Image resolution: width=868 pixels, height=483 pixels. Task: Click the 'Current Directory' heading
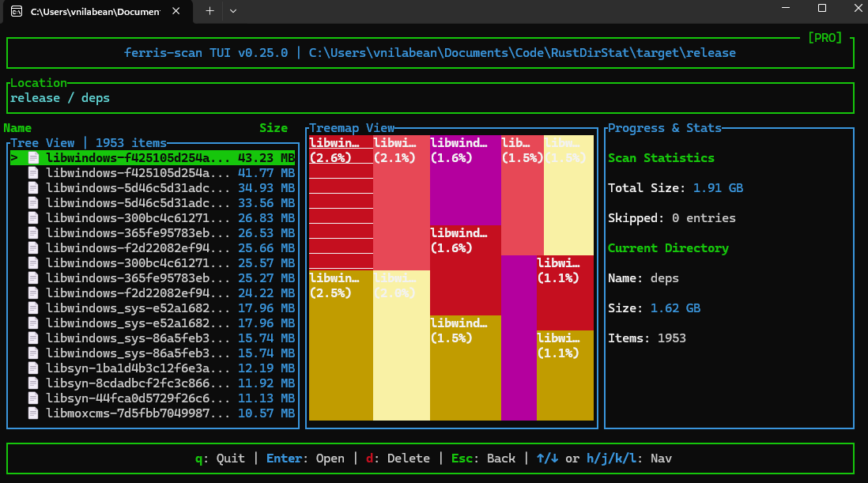(x=668, y=248)
